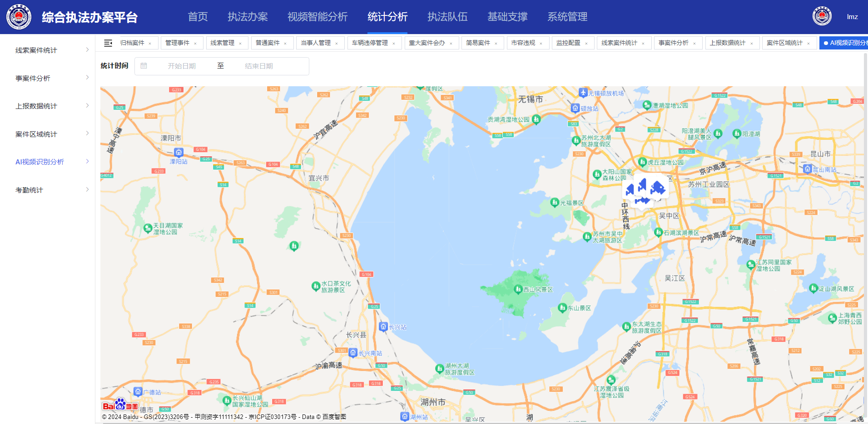The width and height of the screenshot is (868, 424).
Task: Select 统计分析 top navigation item
Action: (387, 17)
